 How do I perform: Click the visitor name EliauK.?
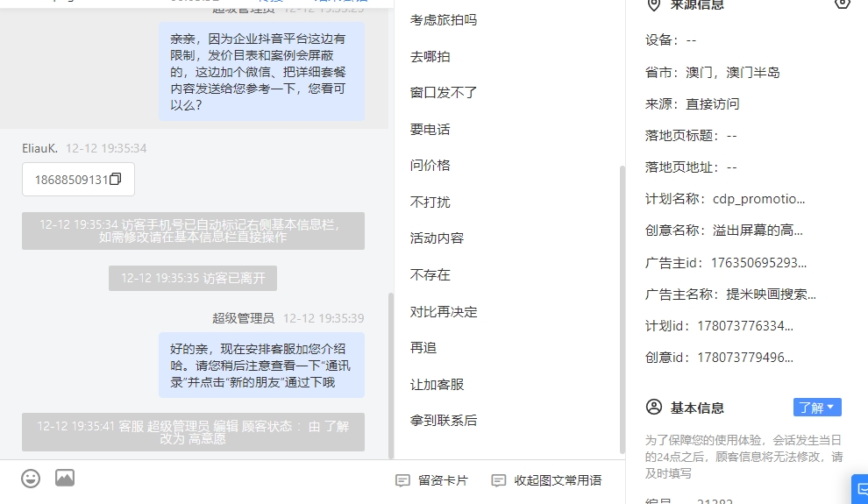coord(39,148)
